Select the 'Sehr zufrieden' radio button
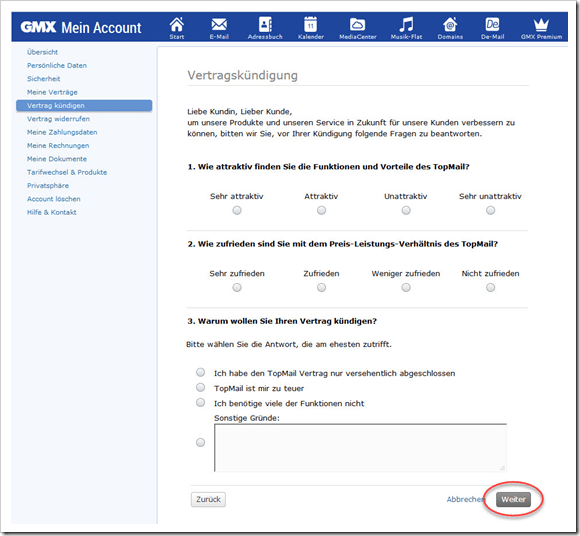Screen dimensions: 580x536 pos(237,287)
